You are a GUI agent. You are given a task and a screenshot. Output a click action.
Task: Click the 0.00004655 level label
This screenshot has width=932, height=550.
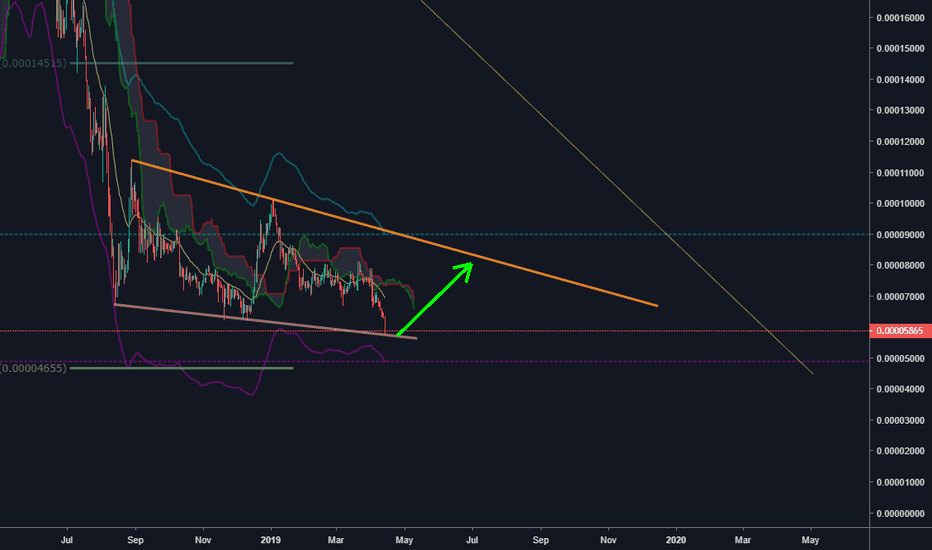33,369
